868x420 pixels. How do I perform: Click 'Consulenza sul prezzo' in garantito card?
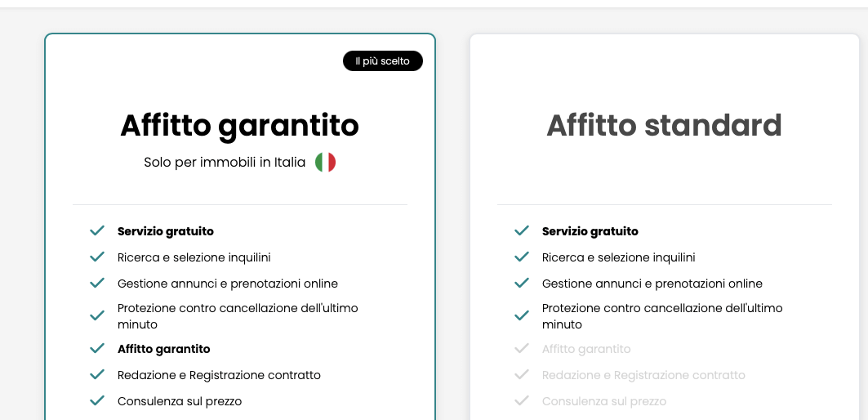180,401
